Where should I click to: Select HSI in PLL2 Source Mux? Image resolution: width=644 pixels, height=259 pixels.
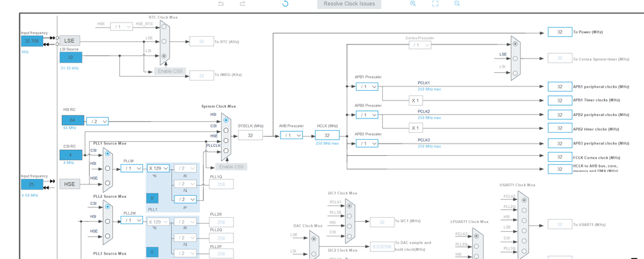click(x=107, y=221)
